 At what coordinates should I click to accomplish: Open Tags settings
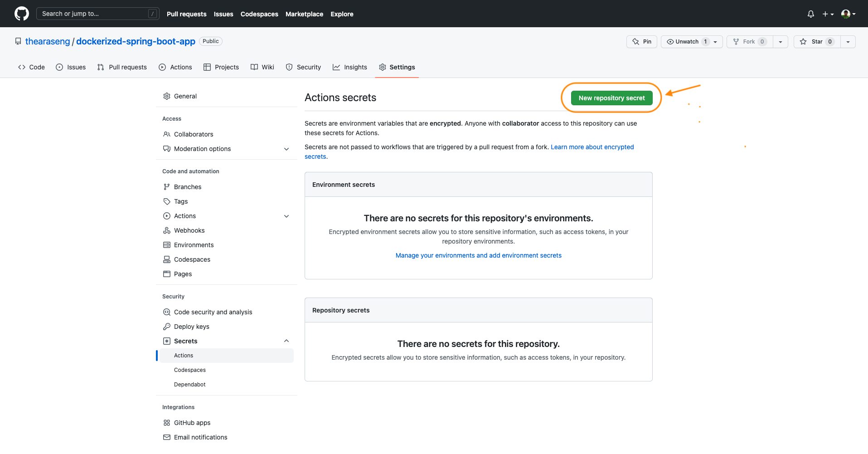pos(227,201)
